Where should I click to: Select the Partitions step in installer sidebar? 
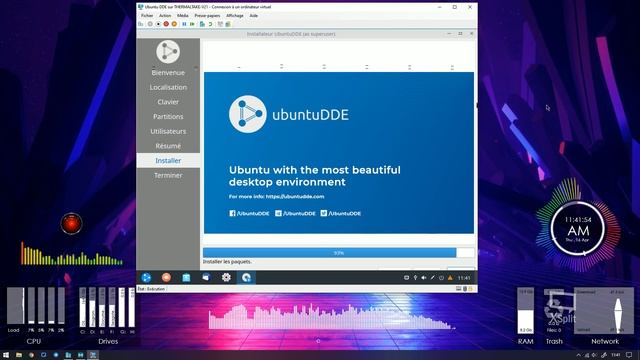coord(168,117)
